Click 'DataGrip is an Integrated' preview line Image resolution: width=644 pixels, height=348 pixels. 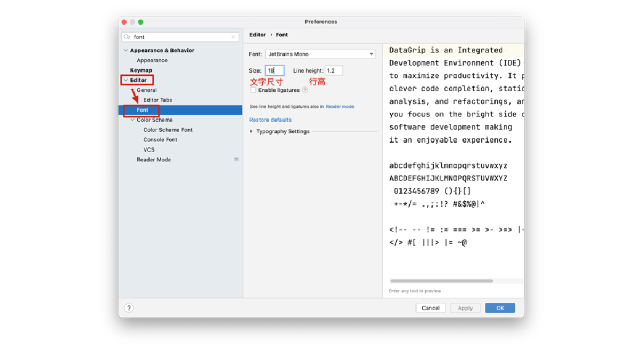click(446, 50)
